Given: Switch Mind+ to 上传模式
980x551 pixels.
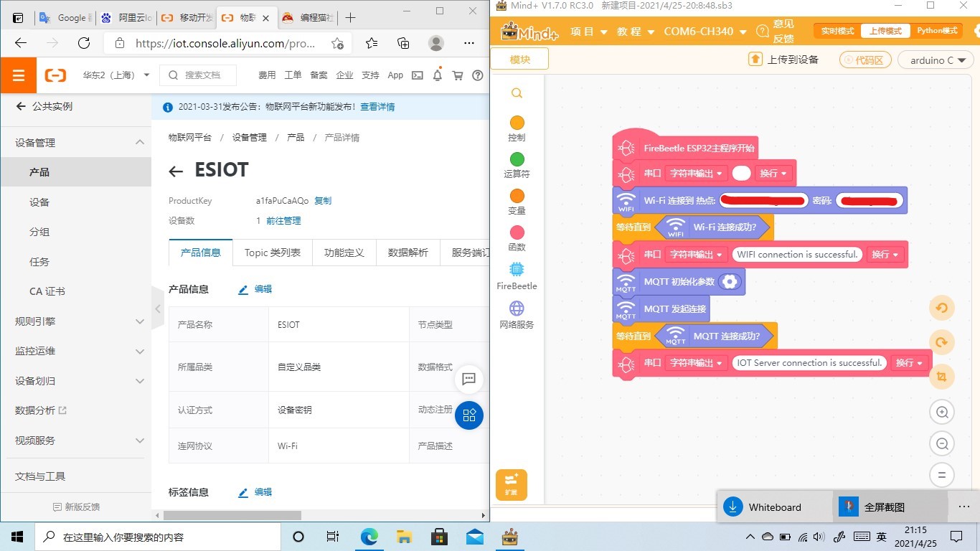Looking at the screenshot, I should [886, 31].
